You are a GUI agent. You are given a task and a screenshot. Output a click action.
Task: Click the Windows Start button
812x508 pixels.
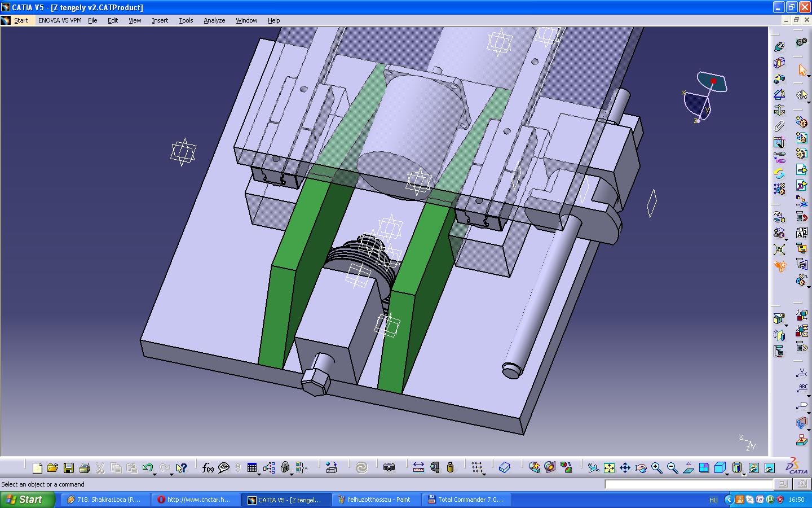coord(28,500)
